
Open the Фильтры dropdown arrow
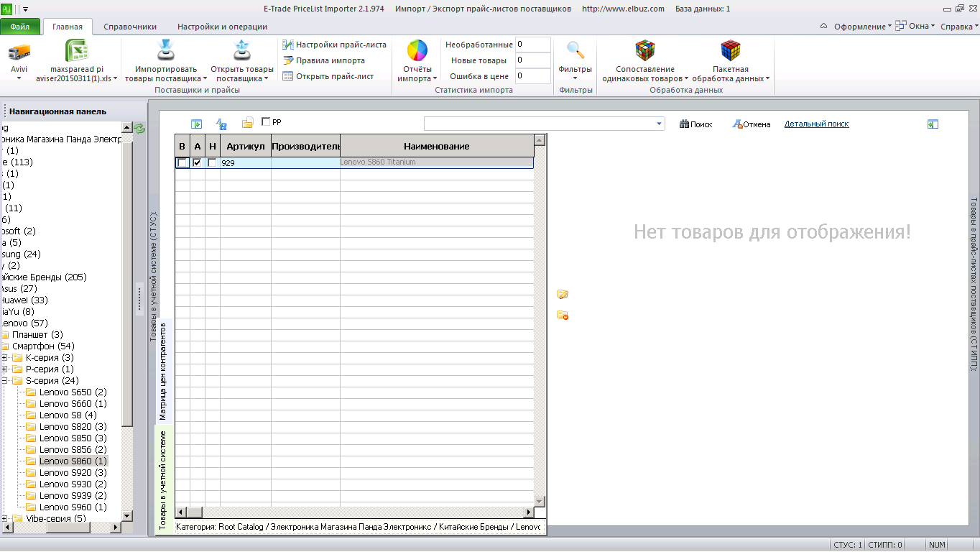575,78
